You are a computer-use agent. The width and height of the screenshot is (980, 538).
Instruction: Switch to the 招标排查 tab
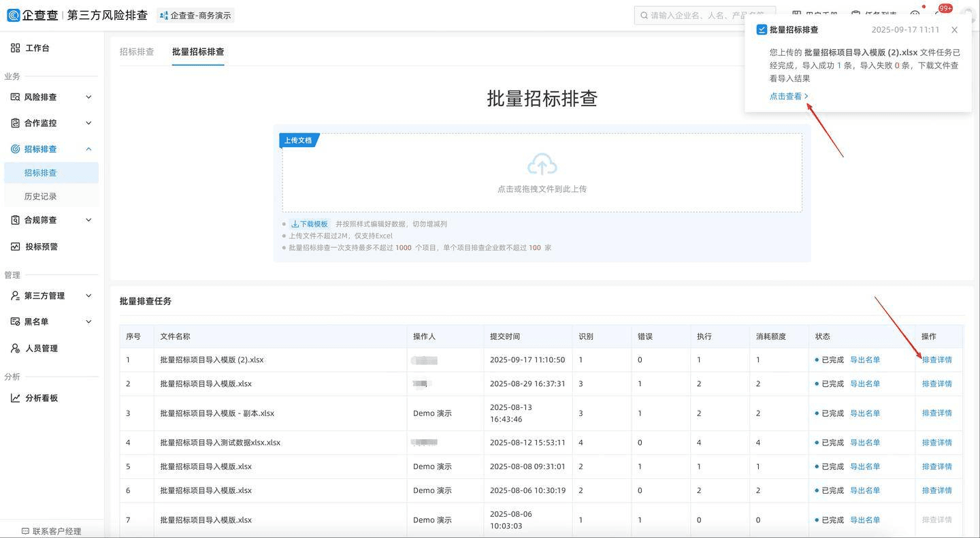click(x=137, y=52)
